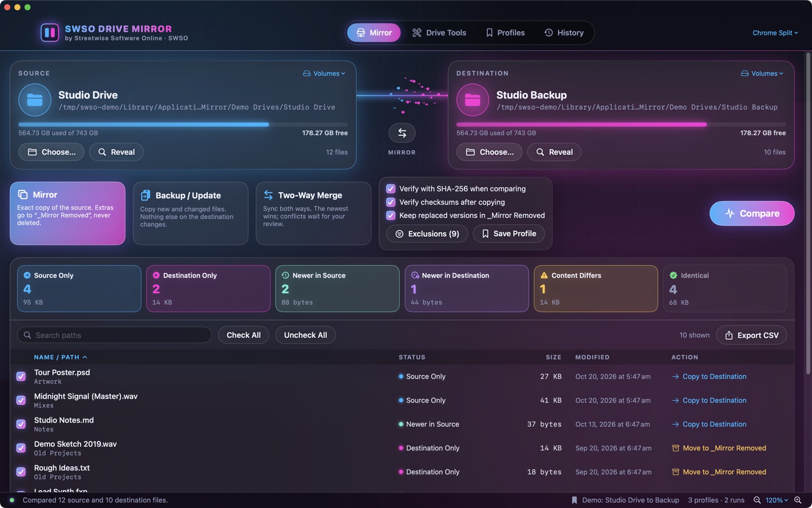The height and width of the screenshot is (508, 812).
Task: Click the green status dot in the status bar
Action: pos(12,500)
